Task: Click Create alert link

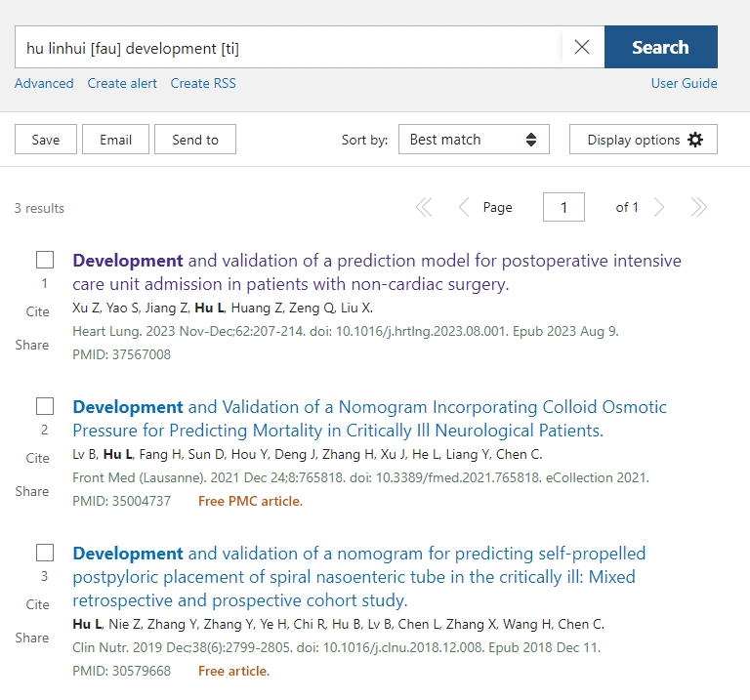Action: [x=122, y=83]
